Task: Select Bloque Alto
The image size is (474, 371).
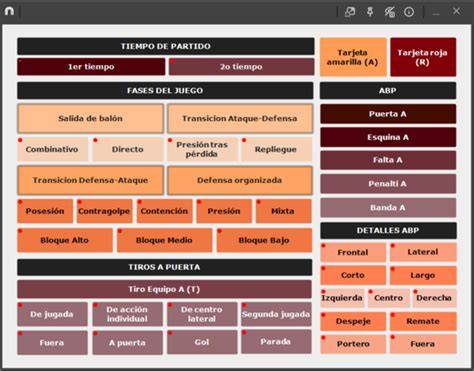Action: [65, 240]
